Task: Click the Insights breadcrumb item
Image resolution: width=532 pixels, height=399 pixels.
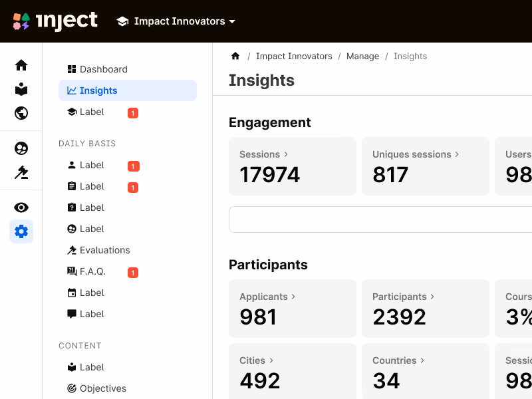Action: tap(410, 57)
